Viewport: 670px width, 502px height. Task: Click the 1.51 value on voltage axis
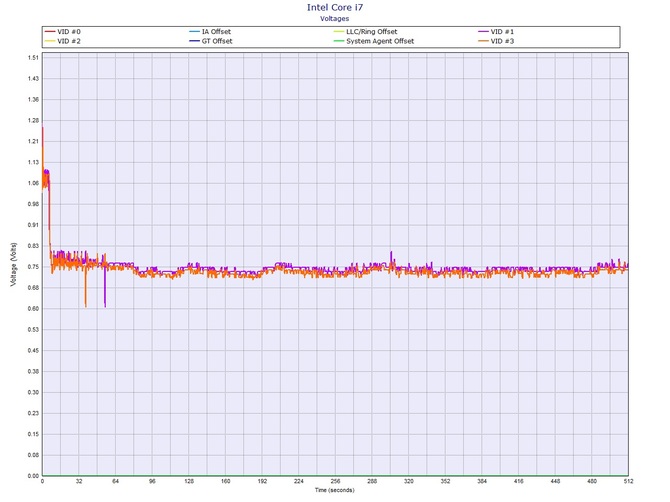coord(33,58)
